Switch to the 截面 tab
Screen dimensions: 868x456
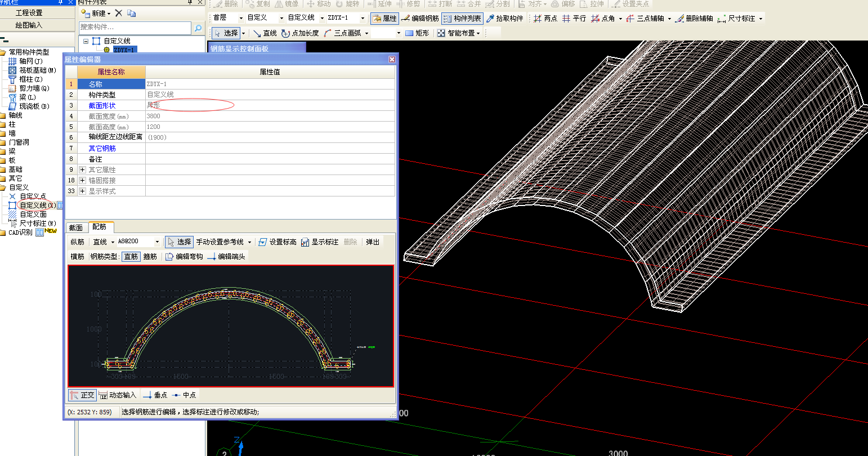(76, 227)
